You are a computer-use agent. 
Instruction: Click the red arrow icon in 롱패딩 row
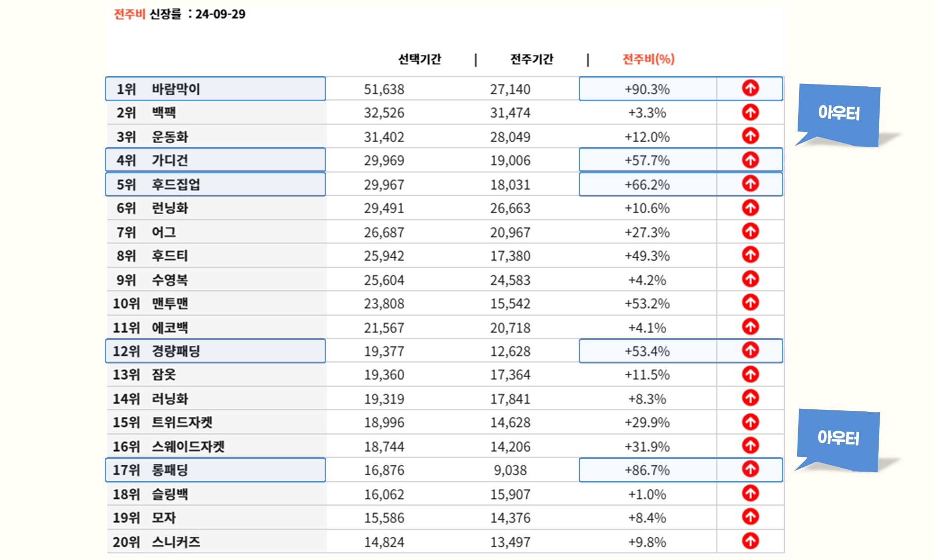tap(750, 469)
